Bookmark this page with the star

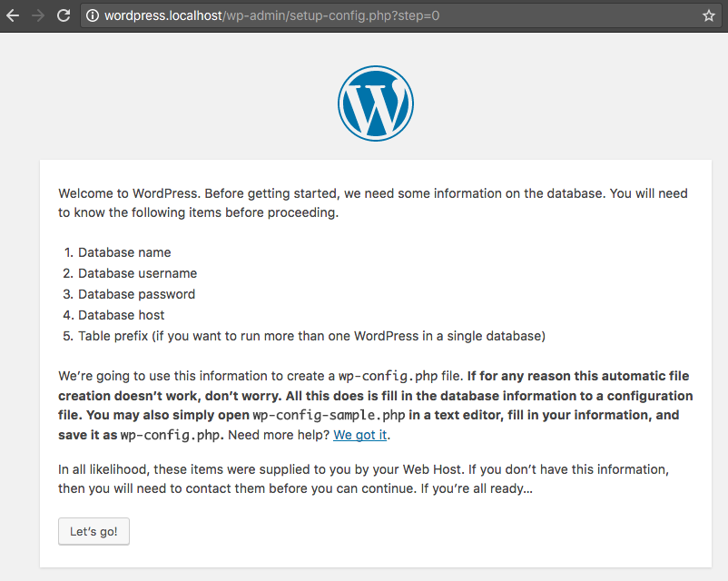tap(709, 15)
